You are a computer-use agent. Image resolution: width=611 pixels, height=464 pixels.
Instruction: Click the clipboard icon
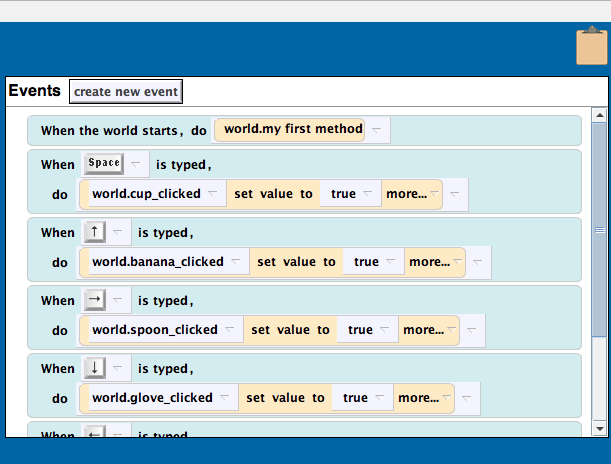(x=591, y=46)
